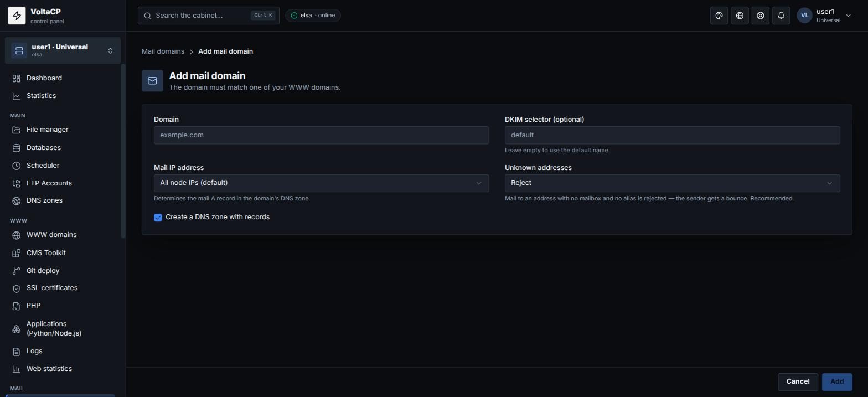Expand the user1 · Universal account switcher
The height and width of the screenshot is (397, 868).
pos(63,50)
